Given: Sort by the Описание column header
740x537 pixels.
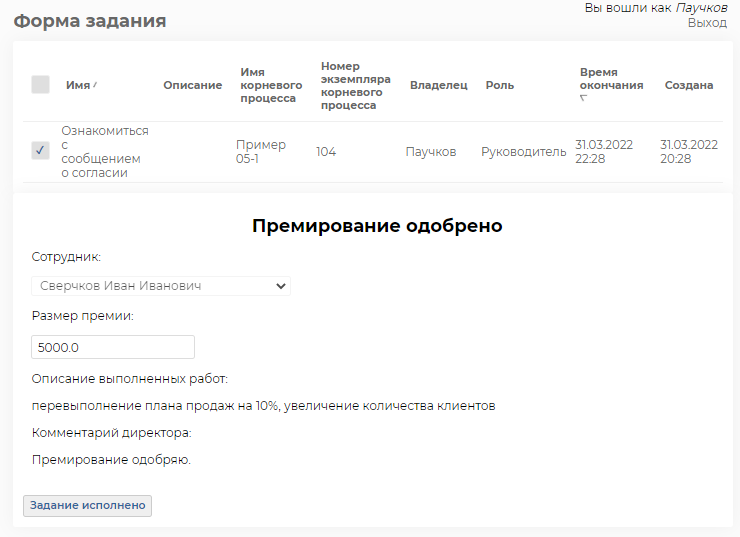Looking at the screenshot, I should 192,85.
